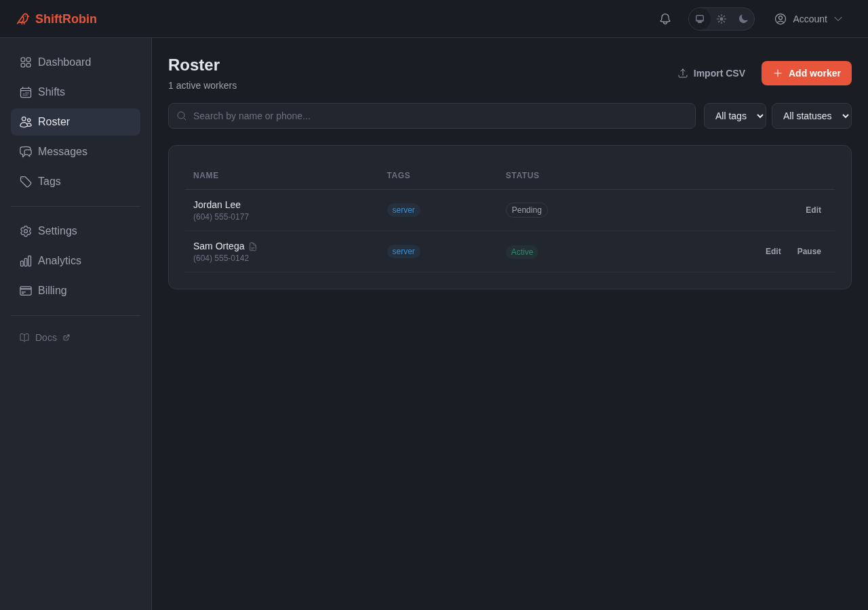The height and width of the screenshot is (610, 868).
Task: Click the name Jordan Lee
Action: click(217, 205)
